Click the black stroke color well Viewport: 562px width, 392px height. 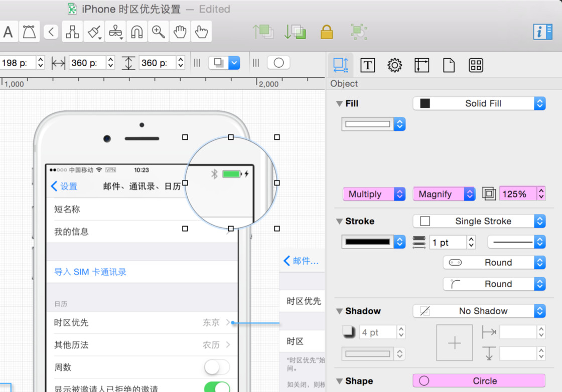pyautogui.click(x=368, y=242)
